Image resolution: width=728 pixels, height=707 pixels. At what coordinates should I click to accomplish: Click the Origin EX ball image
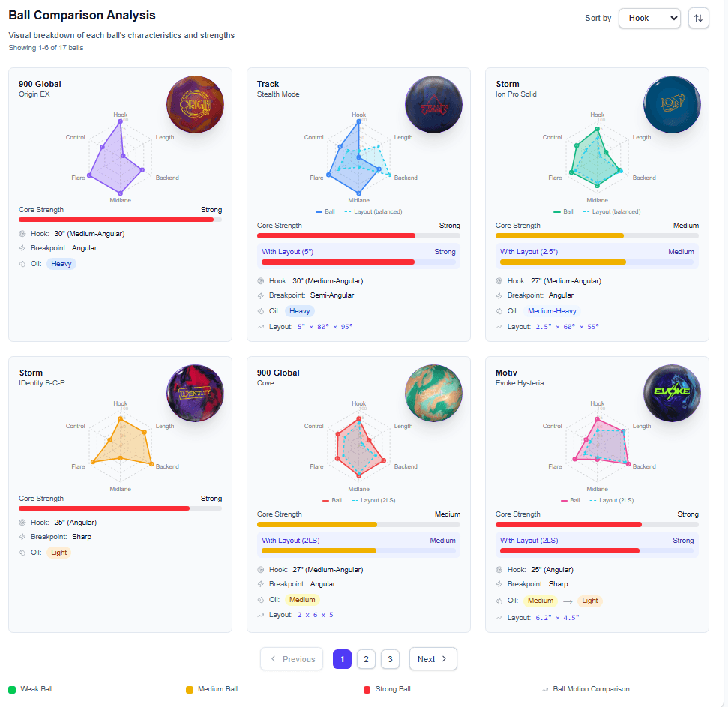tap(195, 104)
